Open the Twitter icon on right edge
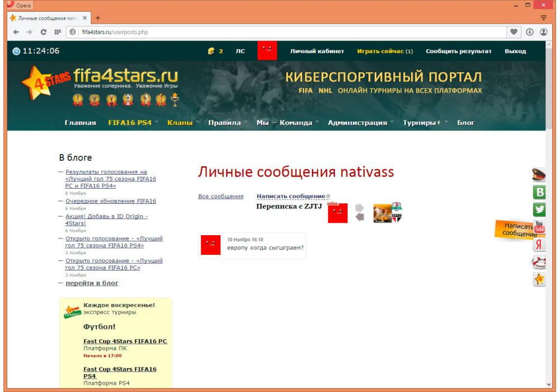This screenshot has width=560, height=392. pos(539,210)
